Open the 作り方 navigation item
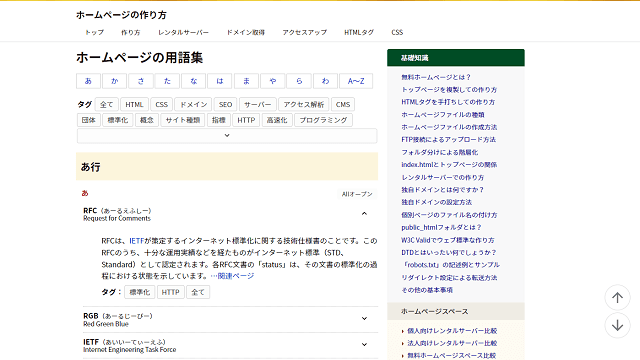Image resolution: width=640 pixels, height=360 pixels. coord(131,32)
